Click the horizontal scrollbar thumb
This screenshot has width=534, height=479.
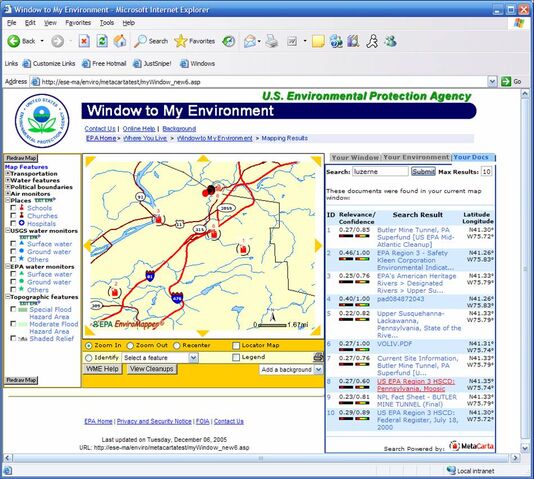261,458
